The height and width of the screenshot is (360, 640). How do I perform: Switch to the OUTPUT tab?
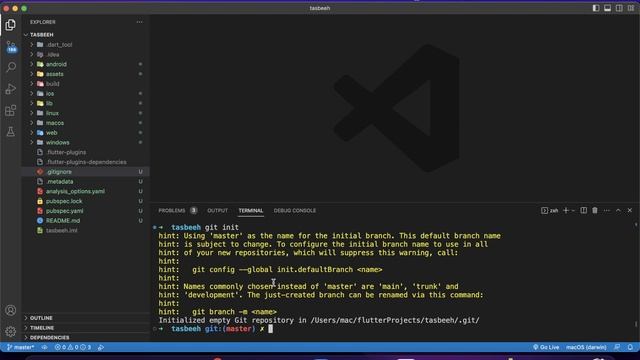(x=217, y=211)
